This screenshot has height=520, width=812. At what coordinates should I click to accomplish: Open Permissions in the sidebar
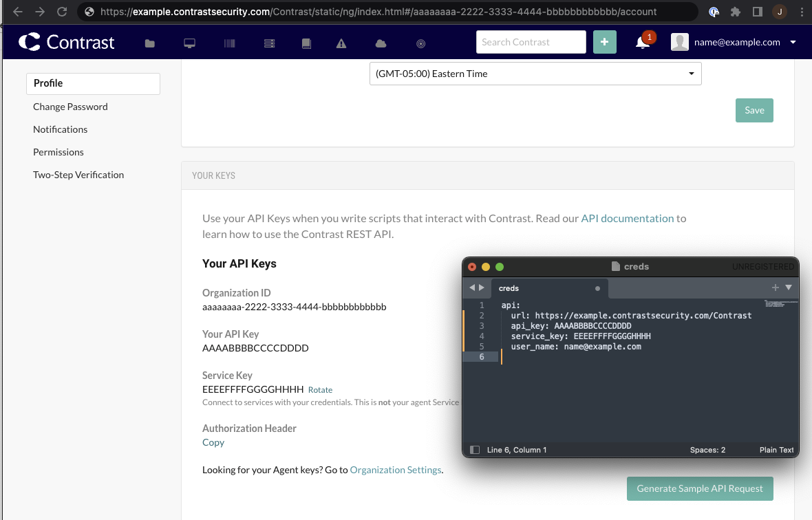coord(58,152)
